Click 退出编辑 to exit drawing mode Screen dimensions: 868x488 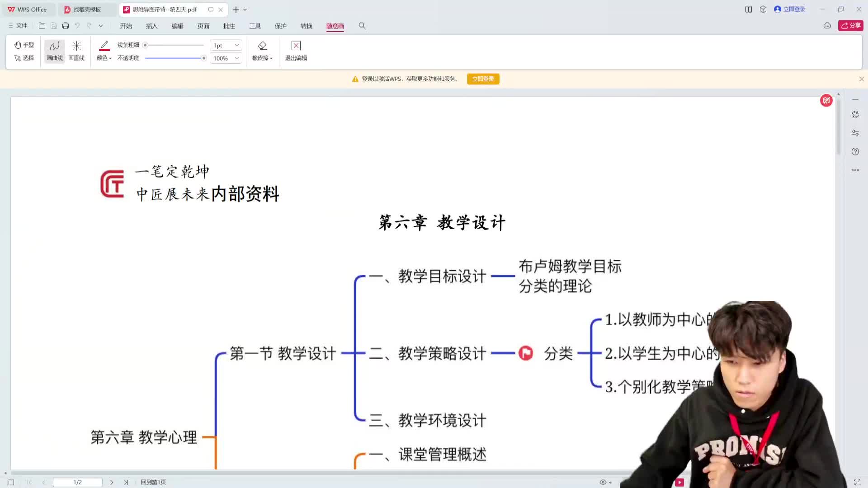coord(295,51)
